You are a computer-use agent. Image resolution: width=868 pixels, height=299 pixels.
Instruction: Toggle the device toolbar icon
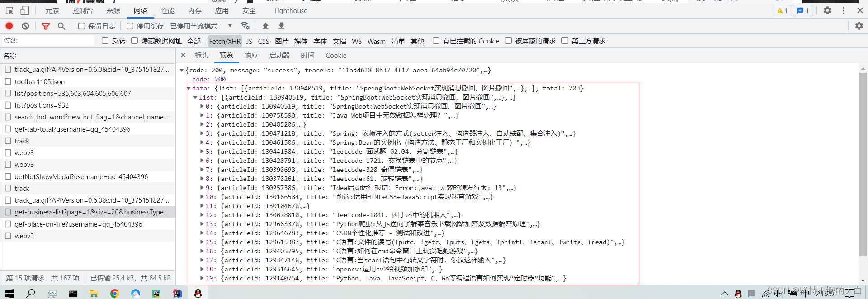[25, 10]
